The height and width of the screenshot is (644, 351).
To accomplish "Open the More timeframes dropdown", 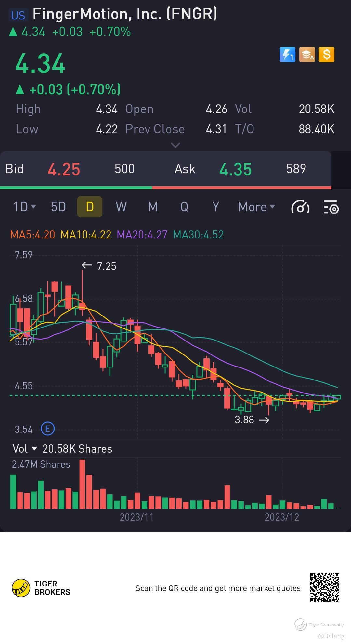I will pyautogui.click(x=257, y=207).
